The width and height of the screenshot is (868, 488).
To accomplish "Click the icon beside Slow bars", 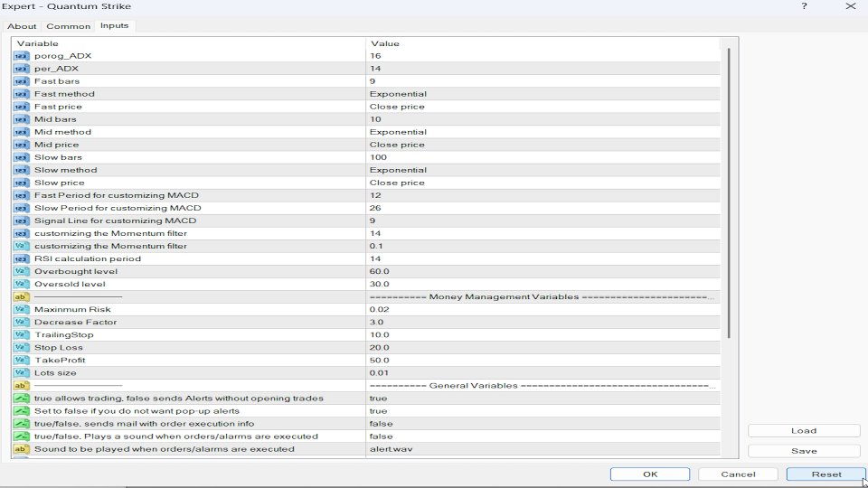I will tap(21, 157).
